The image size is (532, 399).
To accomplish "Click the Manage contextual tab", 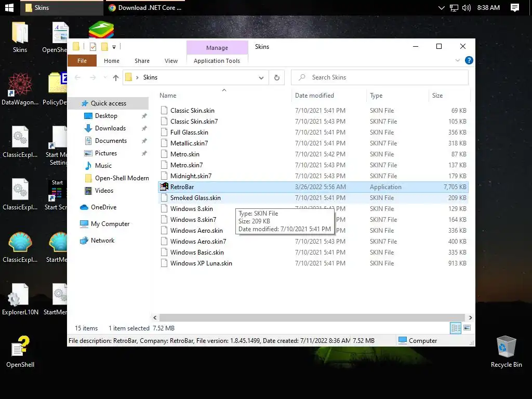I will pos(217,48).
